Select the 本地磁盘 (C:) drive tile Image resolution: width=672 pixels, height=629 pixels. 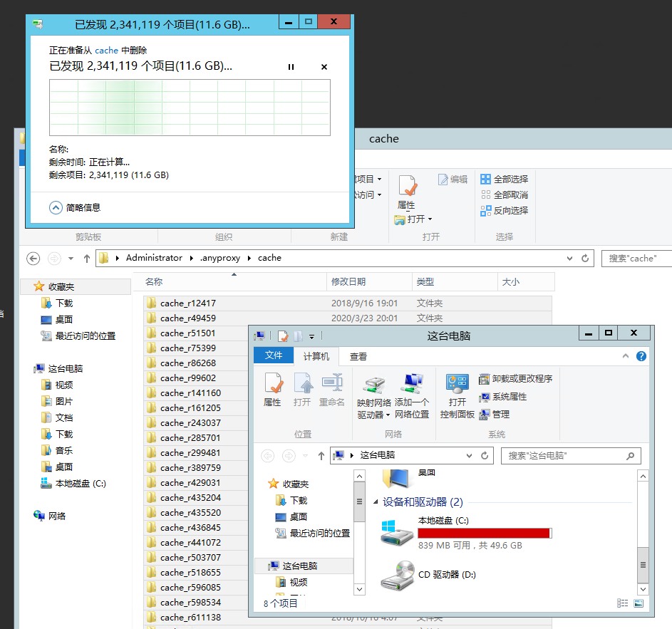click(466, 533)
